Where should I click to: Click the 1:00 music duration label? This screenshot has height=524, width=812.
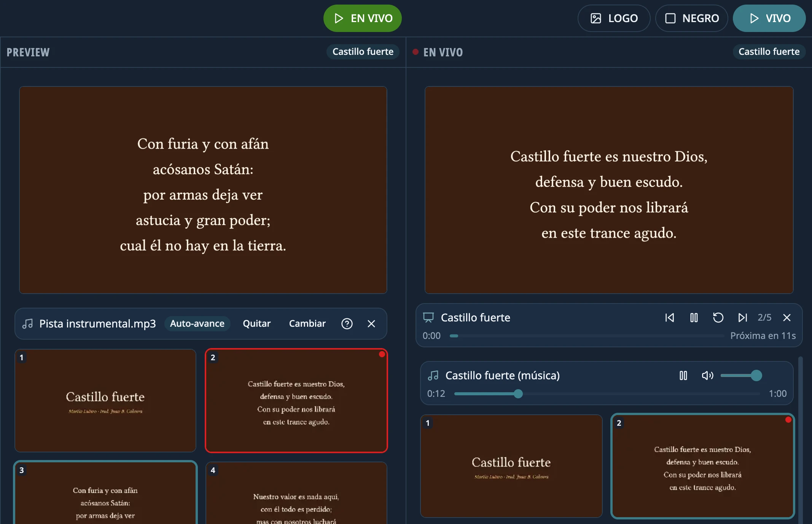[x=778, y=394]
